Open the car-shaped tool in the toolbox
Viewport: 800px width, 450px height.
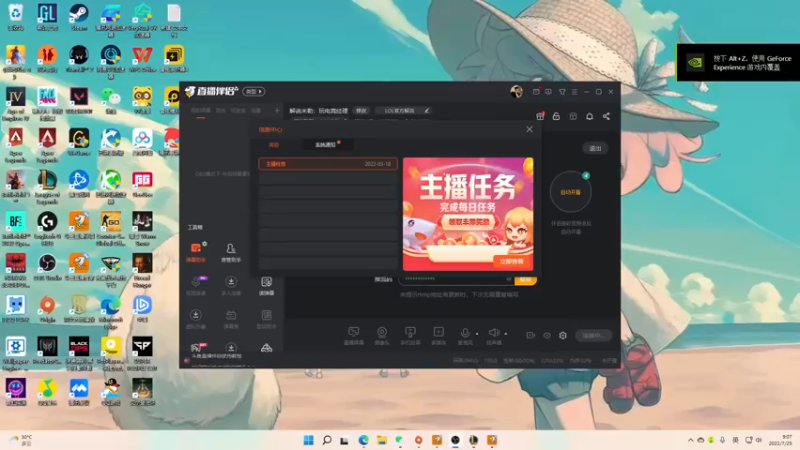(266, 348)
